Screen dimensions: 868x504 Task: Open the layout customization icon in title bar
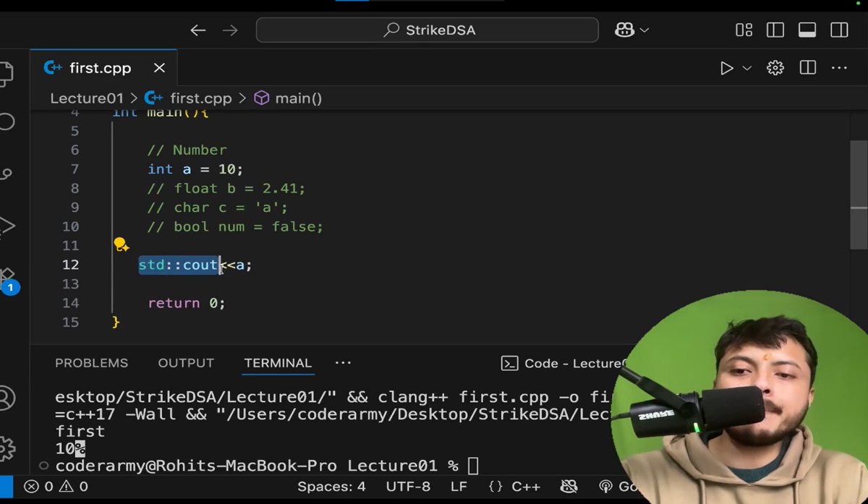[744, 30]
